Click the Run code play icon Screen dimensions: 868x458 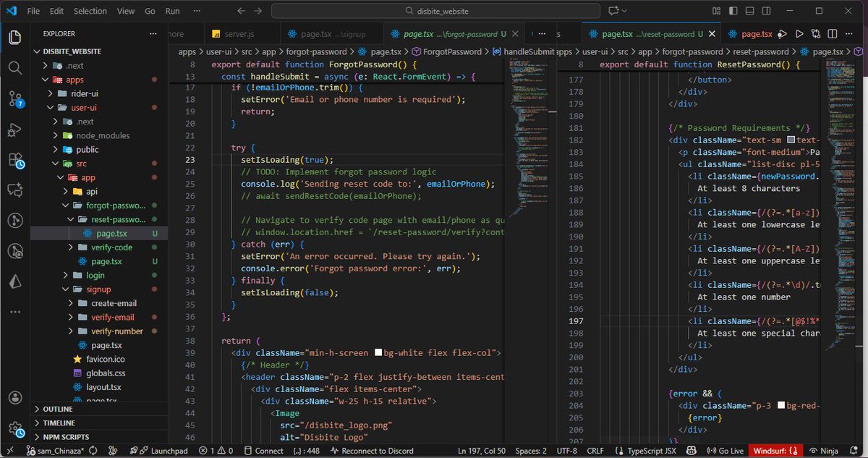pos(799,34)
